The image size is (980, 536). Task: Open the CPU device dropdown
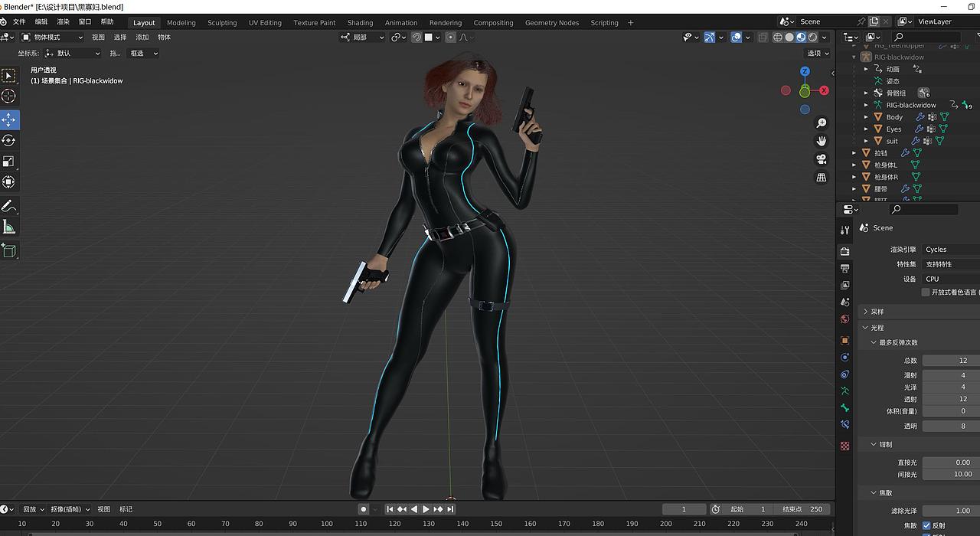pyautogui.click(x=951, y=279)
